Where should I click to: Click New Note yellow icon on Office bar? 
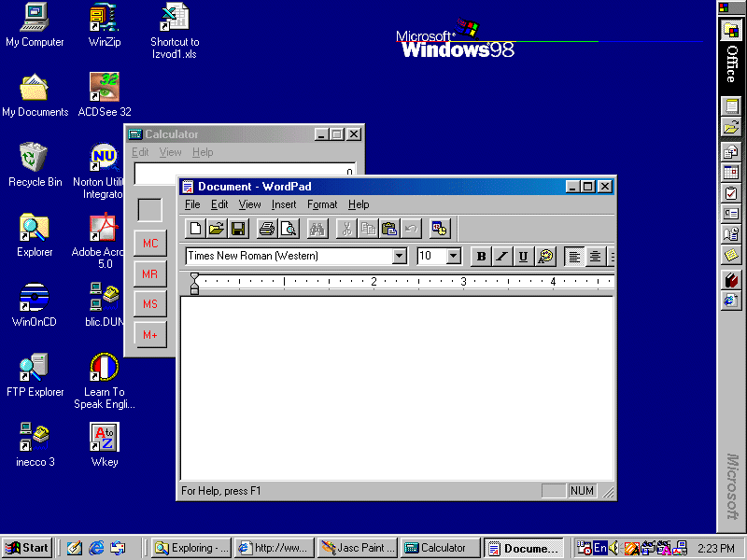click(731, 255)
